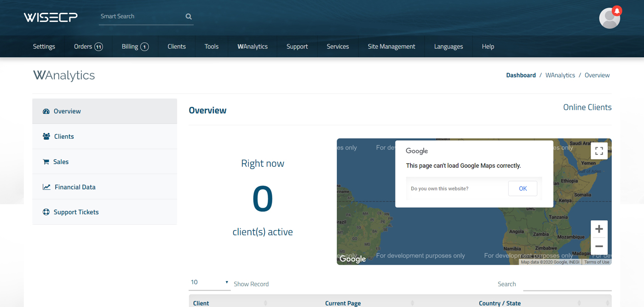
Task: Select Clients in the sidebar
Action: (x=104, y=136)
